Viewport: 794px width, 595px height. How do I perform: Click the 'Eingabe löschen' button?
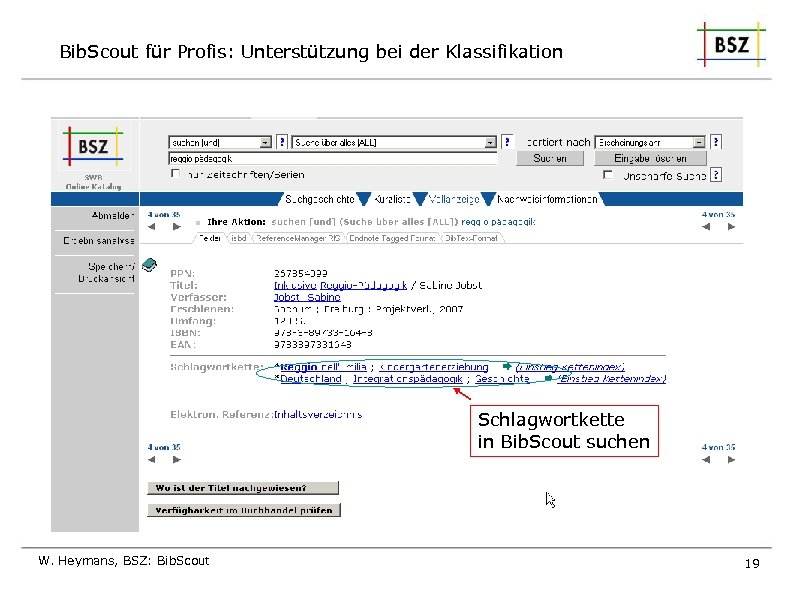click(650, 158)
